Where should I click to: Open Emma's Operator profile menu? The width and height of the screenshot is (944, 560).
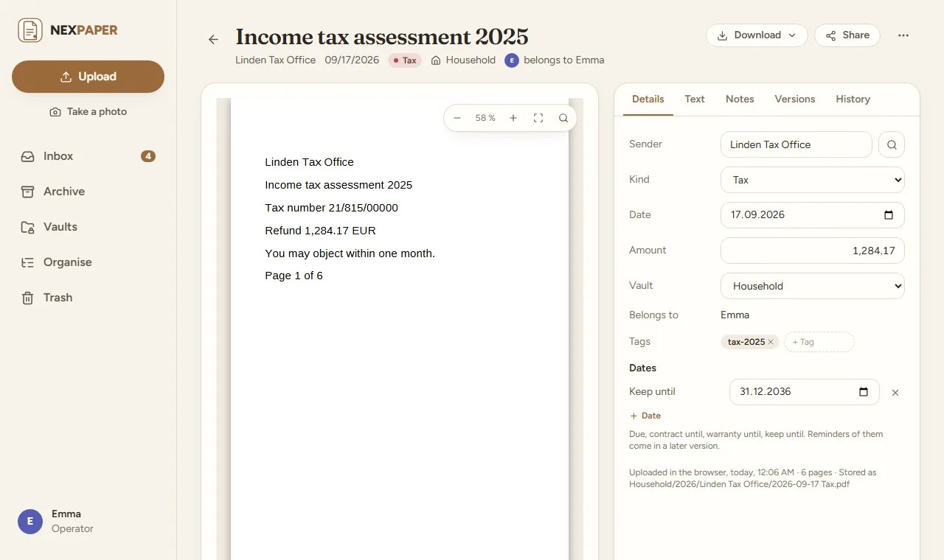coord(88,521)
